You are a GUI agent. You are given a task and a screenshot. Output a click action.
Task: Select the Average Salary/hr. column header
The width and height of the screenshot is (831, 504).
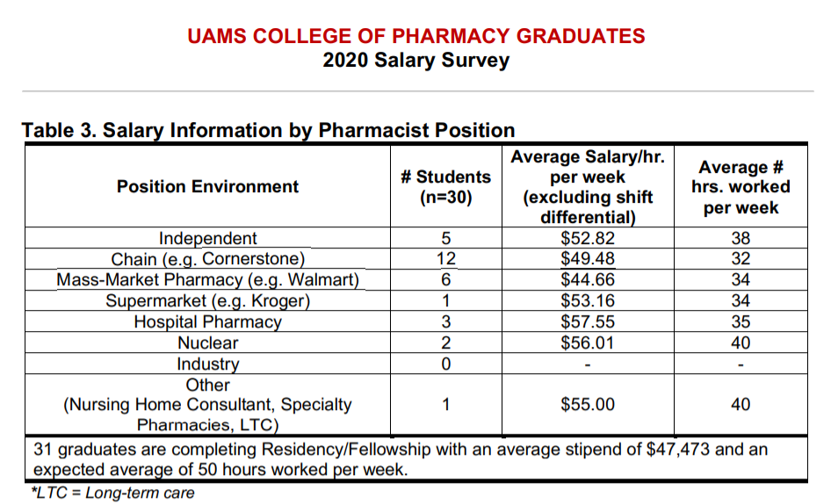coord(588,186)
